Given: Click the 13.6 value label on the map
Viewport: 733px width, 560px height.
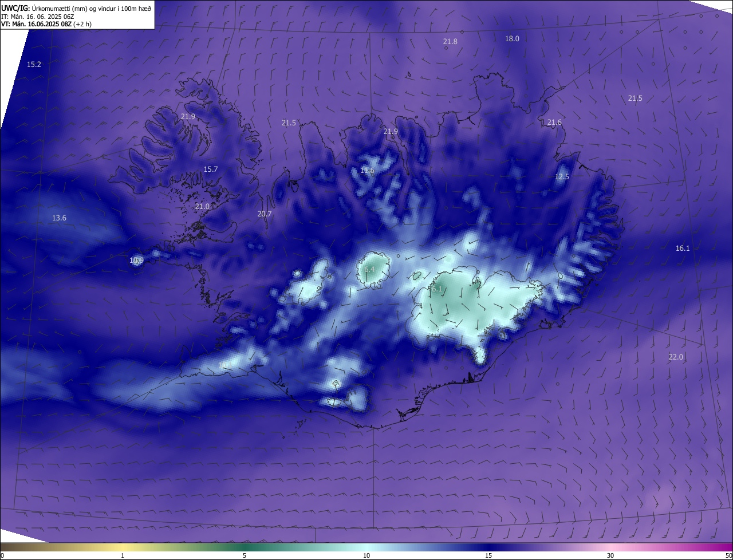Looking at the screenshot, I should (59, 218).
